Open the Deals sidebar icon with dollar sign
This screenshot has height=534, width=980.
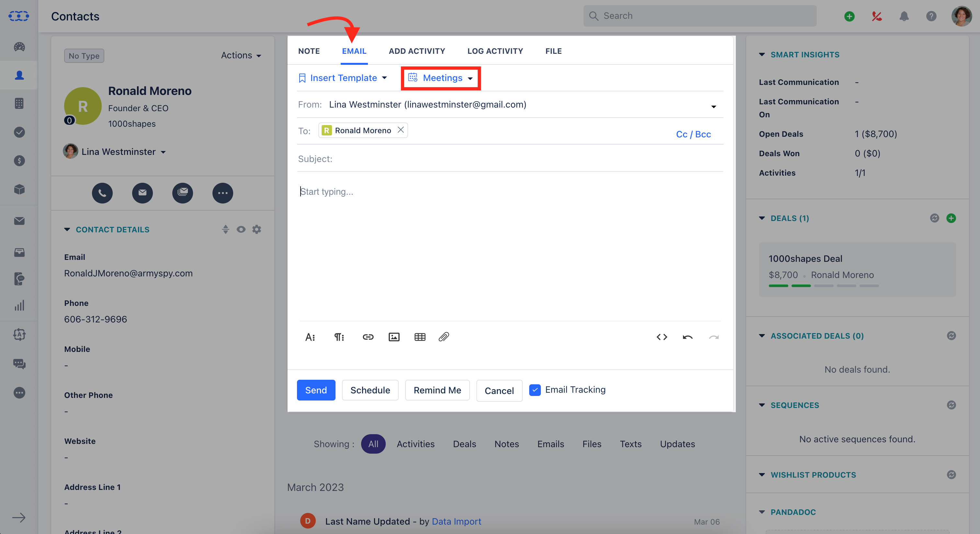[19, 161]
